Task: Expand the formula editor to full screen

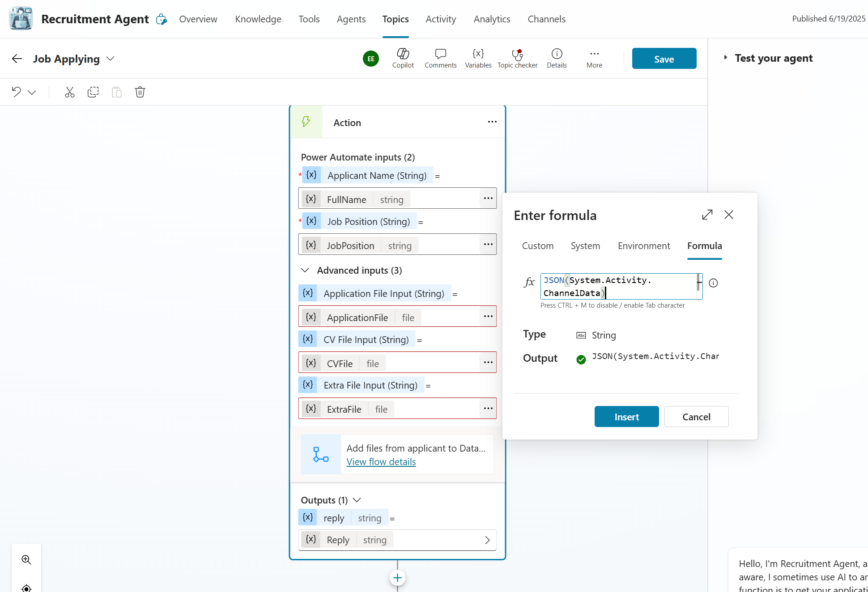Action: point(707,215)
